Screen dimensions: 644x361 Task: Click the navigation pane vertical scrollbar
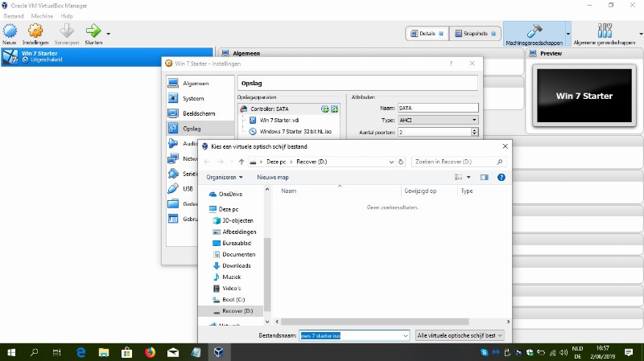point(267,274)
